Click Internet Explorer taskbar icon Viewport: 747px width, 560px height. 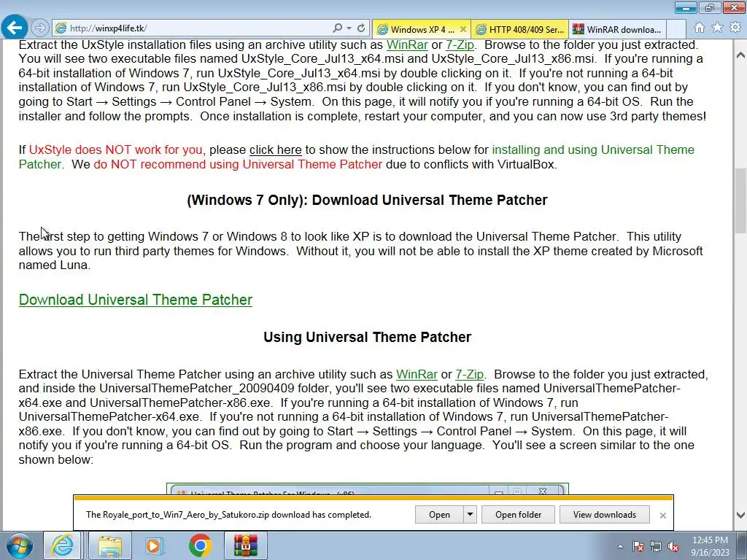click(63, 545)
